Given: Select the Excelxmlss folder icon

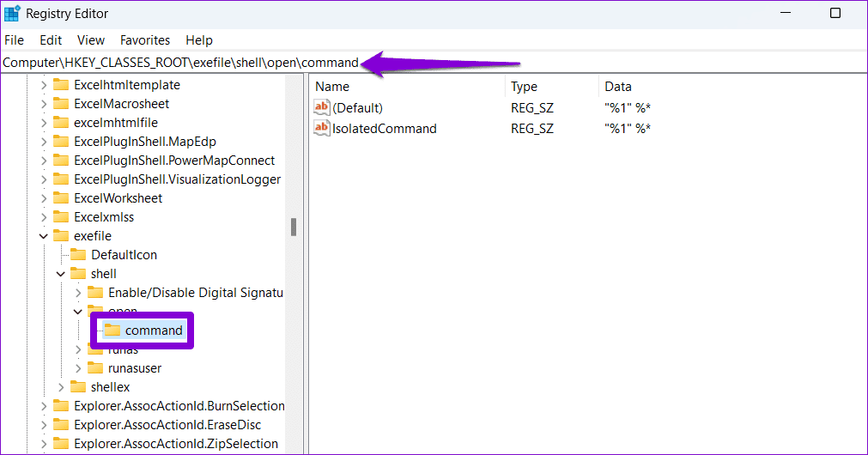Looking at the screenshot, I should [x=61, y=216].
